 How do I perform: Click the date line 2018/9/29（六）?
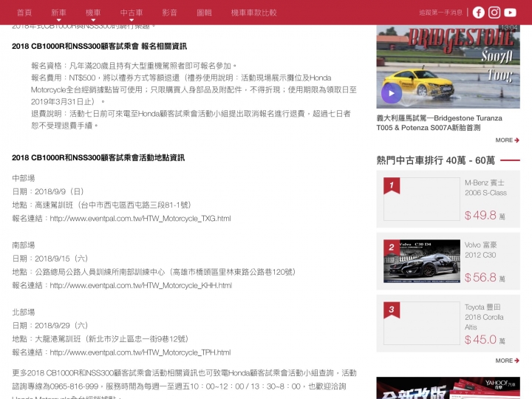click(x=50, y=325)
